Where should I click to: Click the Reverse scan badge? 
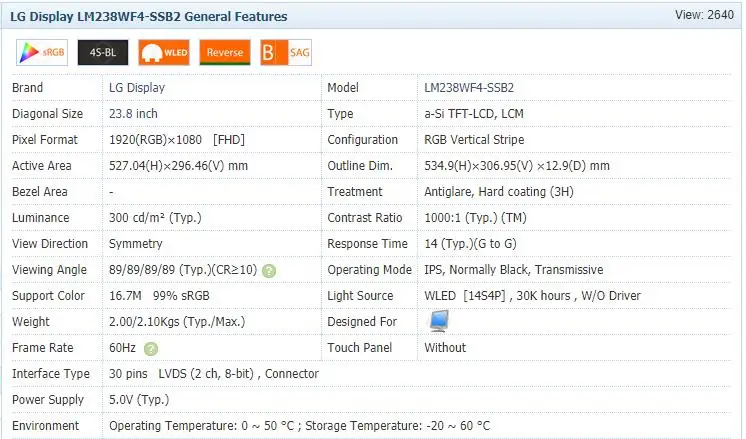coord(225,52)
